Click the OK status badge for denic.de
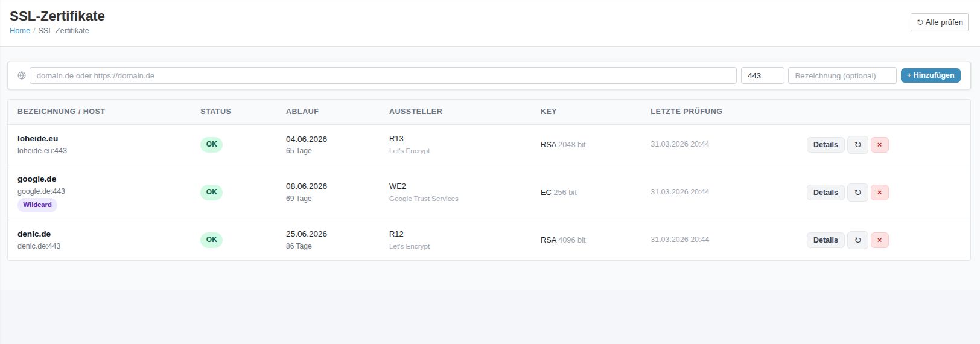This screenshot has width=980, height=344. pyautogui.click(x=211, y=240)
